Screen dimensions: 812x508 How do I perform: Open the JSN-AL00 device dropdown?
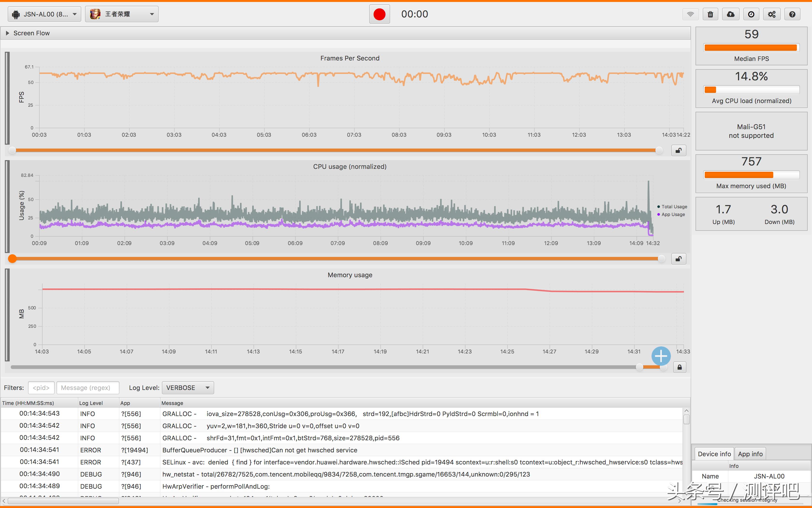[44, 14]
